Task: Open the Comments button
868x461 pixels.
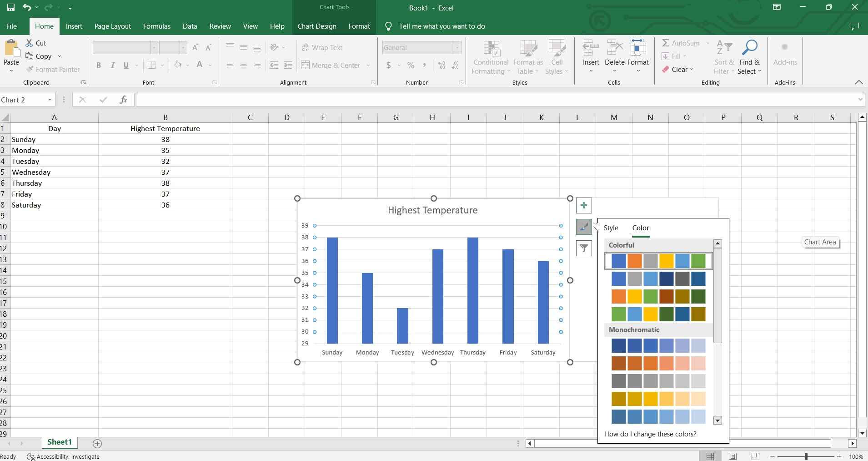Action: pyautogui.click(x=855, y=26)
